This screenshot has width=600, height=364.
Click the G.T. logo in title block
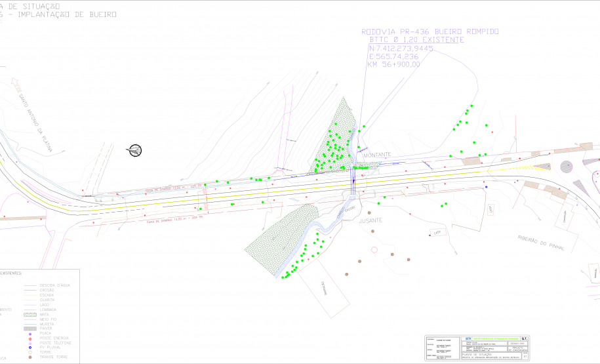[525, 340]
